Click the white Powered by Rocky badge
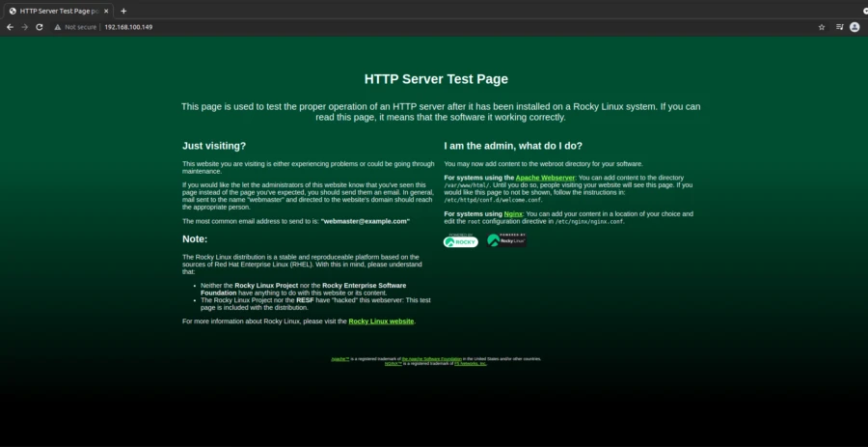868x447 pixels. [x=461, y=240]
